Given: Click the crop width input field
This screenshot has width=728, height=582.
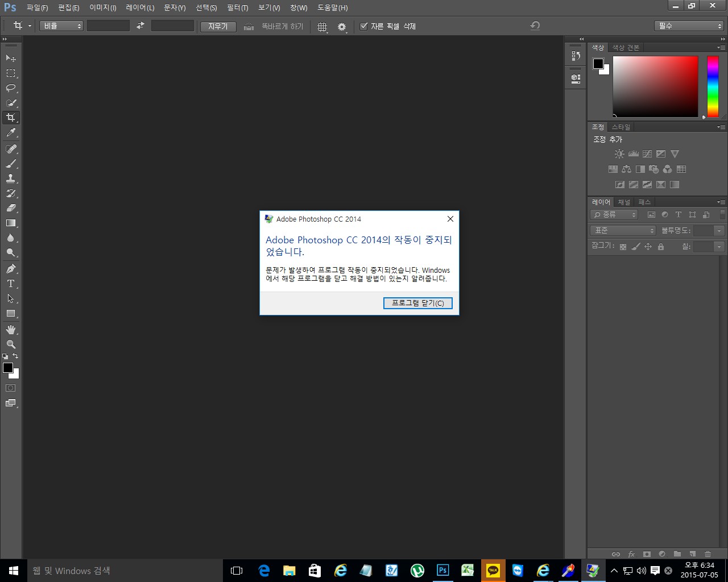Looking at the screenshot, I should [x=108, y=26].
